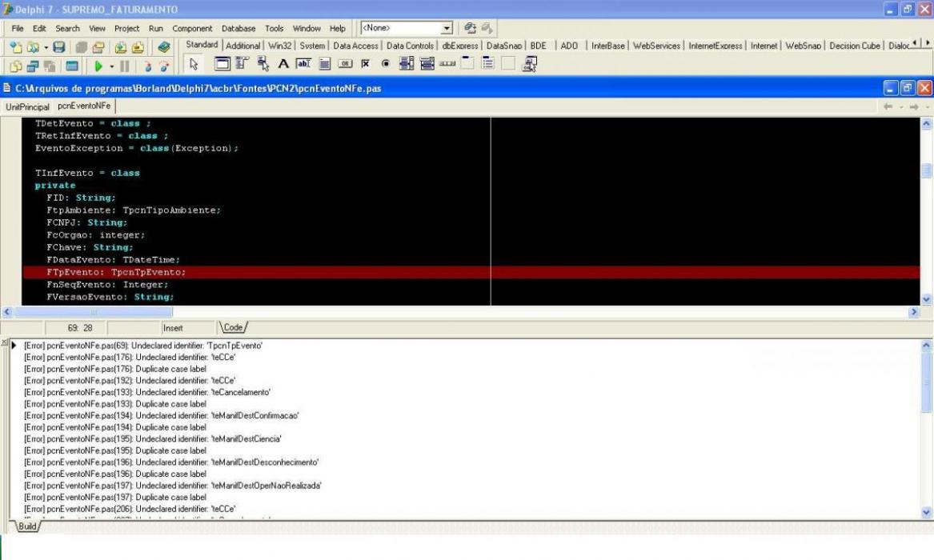
Task: Expand the Open file dropdown arrow
Action: 46,48
